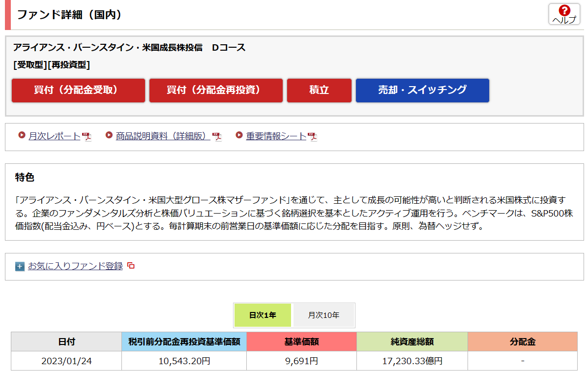
Task: Click new-window icon after お気に入りファンド登録
Action: click(x=131, y=265)
